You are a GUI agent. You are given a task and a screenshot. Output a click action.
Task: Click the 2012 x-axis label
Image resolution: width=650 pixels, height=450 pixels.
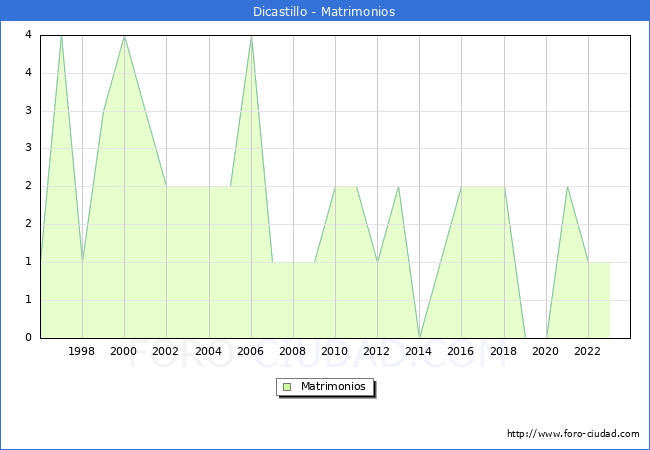pyautogui.click(x=377, y=351)
